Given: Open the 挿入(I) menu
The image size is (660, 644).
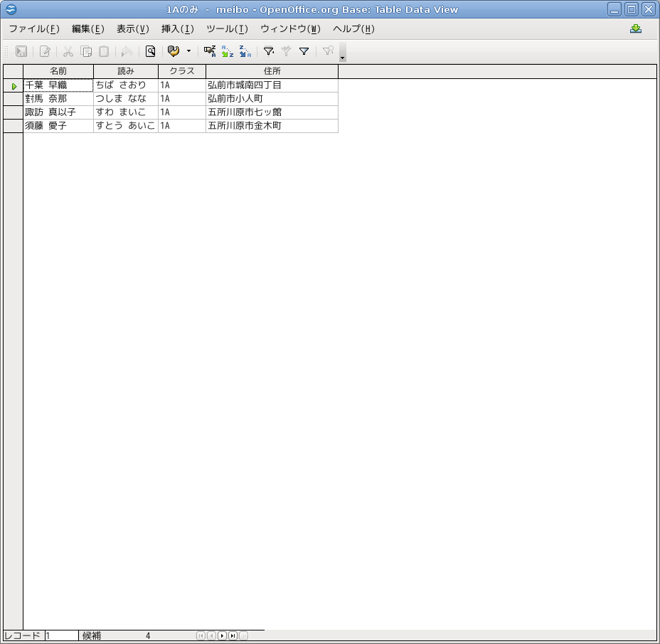Looking at the screenshot, I should pyautogui.click(x=178, y=29).
